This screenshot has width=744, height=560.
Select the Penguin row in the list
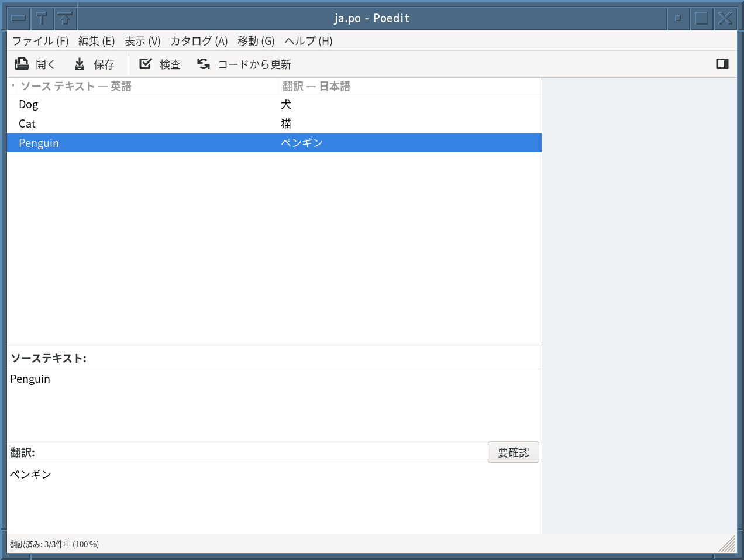coord(274,143)
